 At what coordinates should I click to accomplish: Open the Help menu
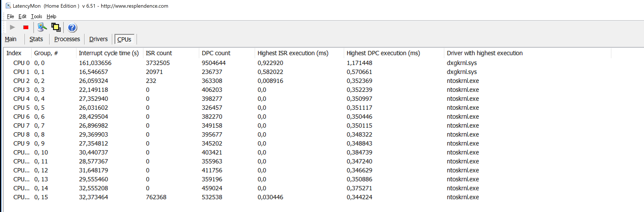pyautogui.click(x=51, y=16)
